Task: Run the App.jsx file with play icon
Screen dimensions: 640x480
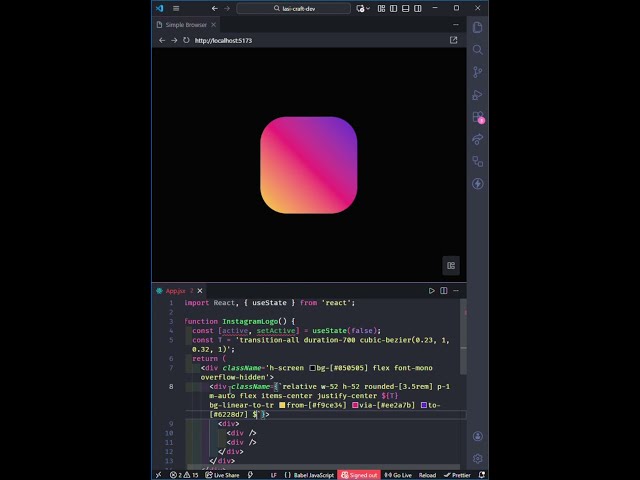Action: [431, 291]
